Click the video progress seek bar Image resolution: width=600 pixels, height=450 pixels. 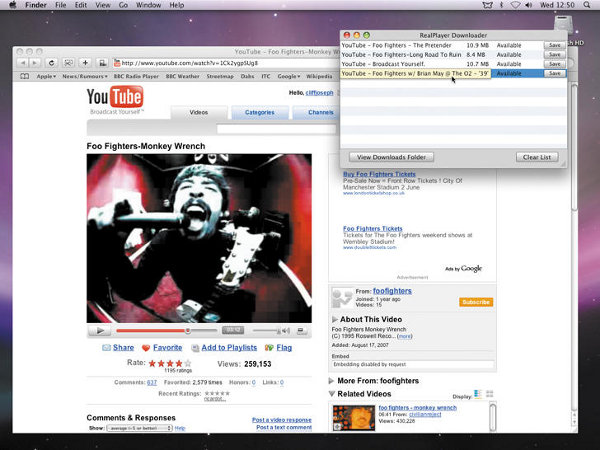pyautogui.click(x=167, y=331)
